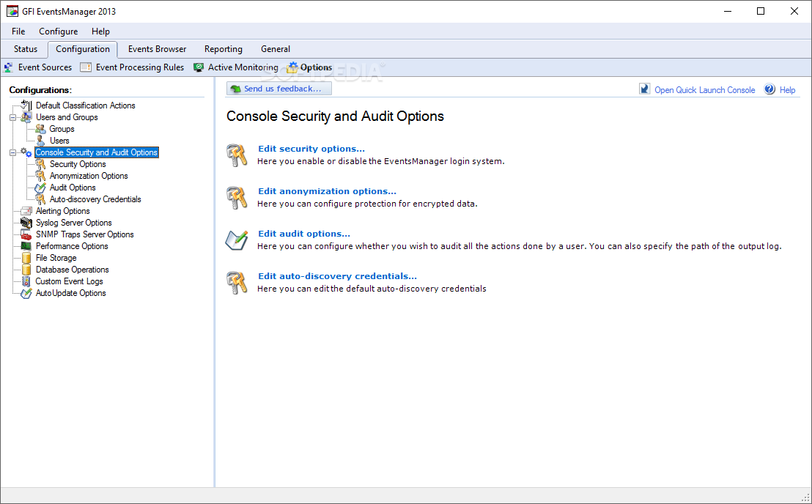Click the Options gear icon in toolbar
This screenshot has height=504, width=812.
click(293, 67)
